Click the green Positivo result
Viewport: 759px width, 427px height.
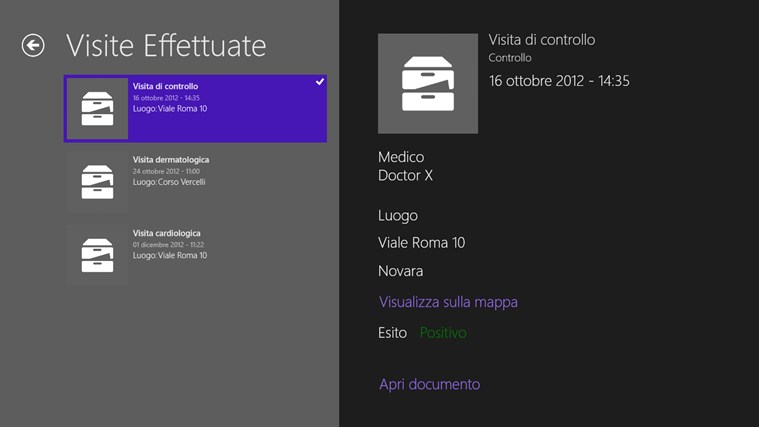point(443,333)
